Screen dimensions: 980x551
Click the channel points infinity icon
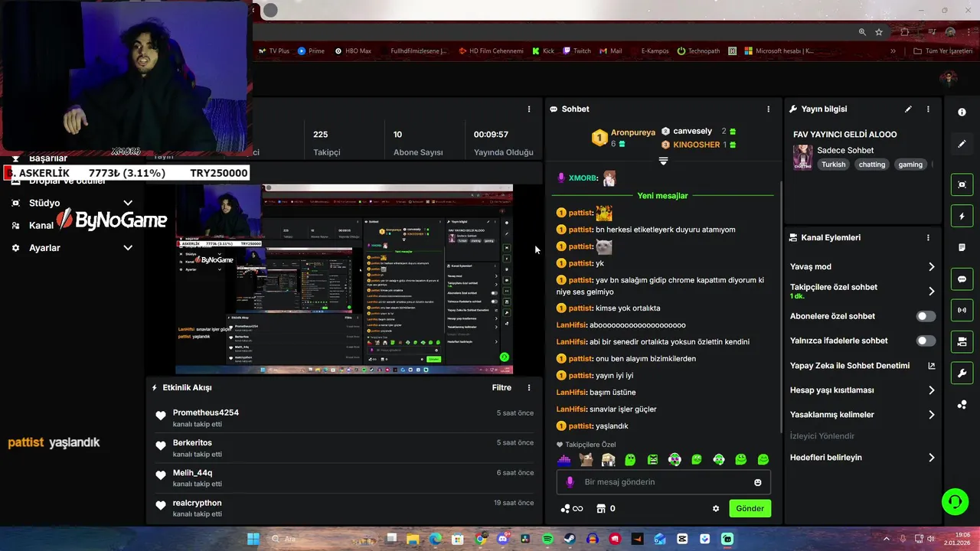(x=572, y=508)
